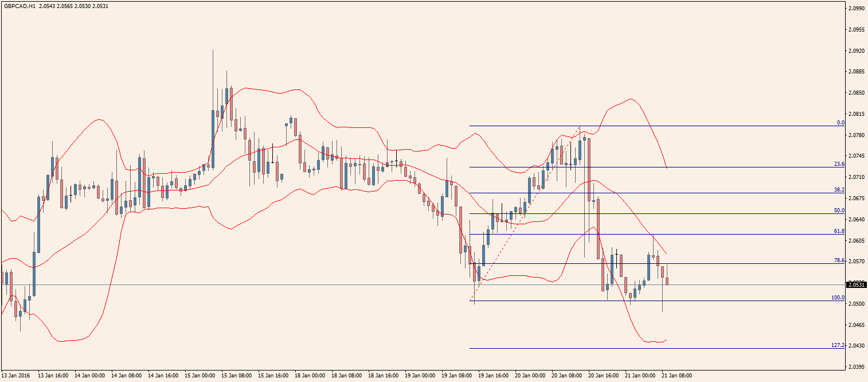Select the 19 Jan 00:00 time label
Viewport: 868px width, 382px height.
point(420,376)
